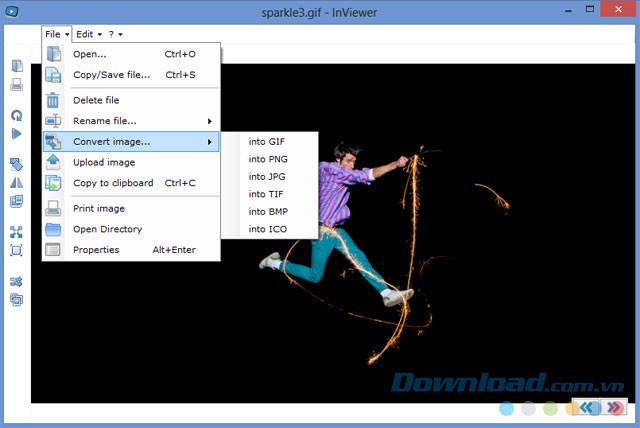Select into JPG from submenu
The height and width of the screenshot is (428, 640).
[267, 177]
